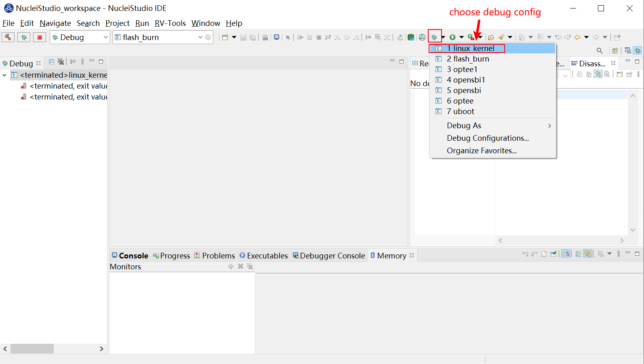The height and width of the screenshot is (364, 644).
Task: Click the Open Perspective icon
Action: pyautogui.click(x=615, y=51)
